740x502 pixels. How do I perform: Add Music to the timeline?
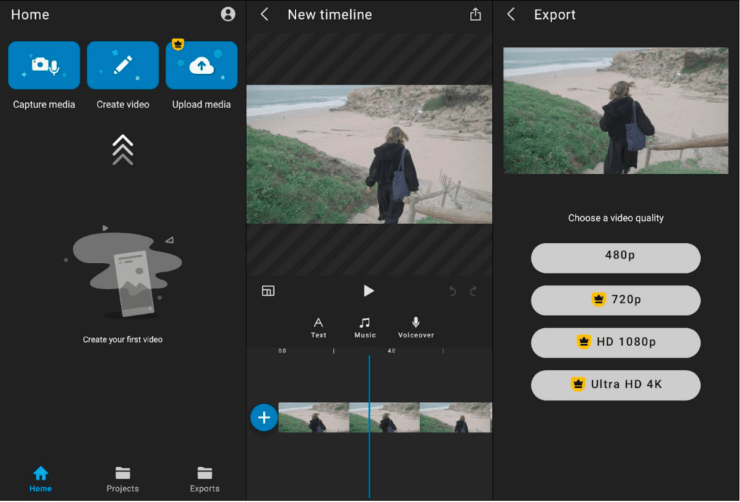(365, 327)
